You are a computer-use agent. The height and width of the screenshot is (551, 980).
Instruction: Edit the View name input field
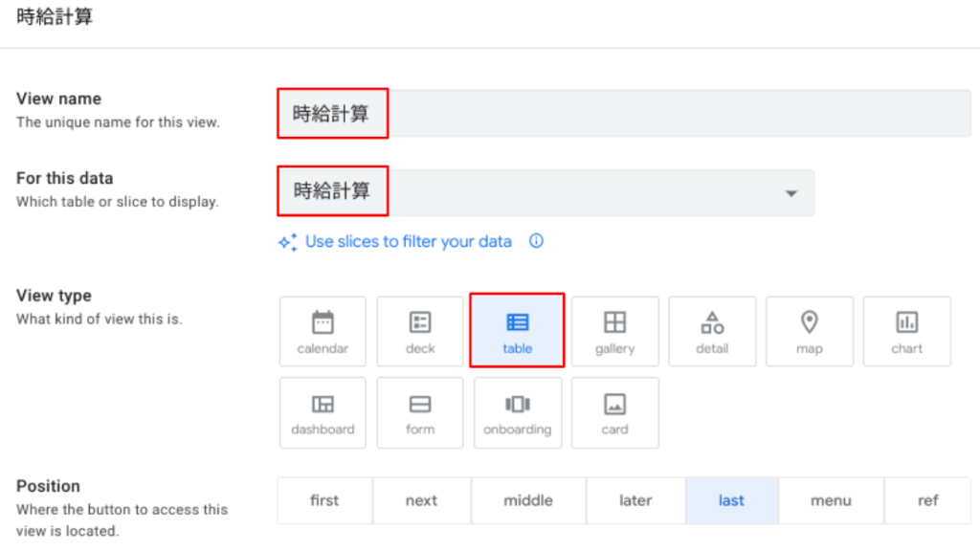(624, 113)
